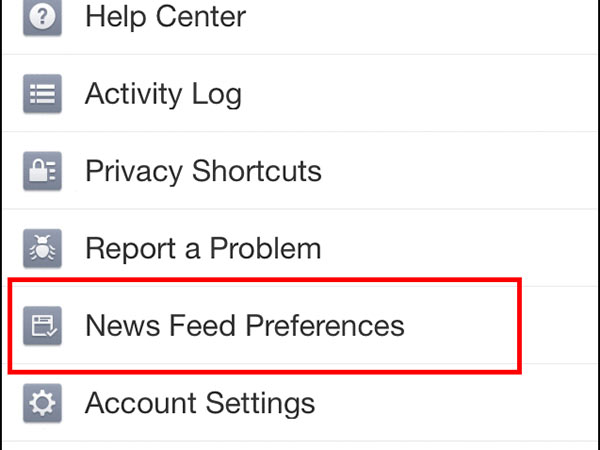Viewport: 600px width, 450px height.
Task: Open the News Feed Preferences text label
Action: coord(245,326)
